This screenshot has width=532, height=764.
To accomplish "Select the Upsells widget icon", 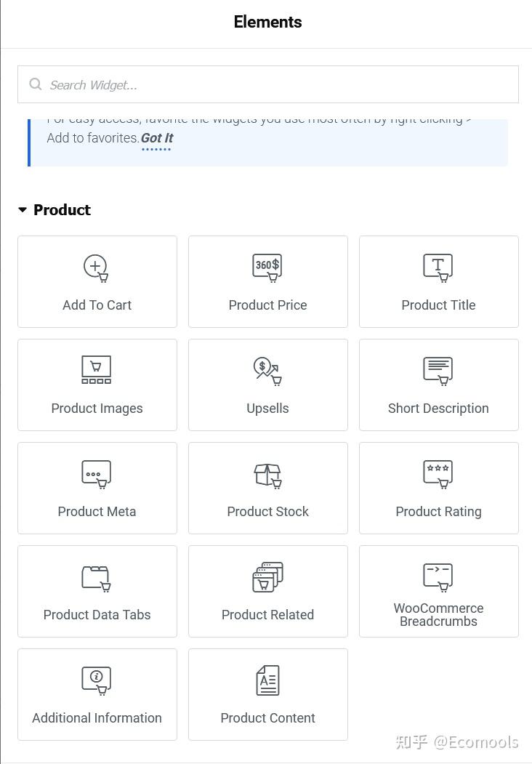I will pyautogui.click(x=267, y=370).
